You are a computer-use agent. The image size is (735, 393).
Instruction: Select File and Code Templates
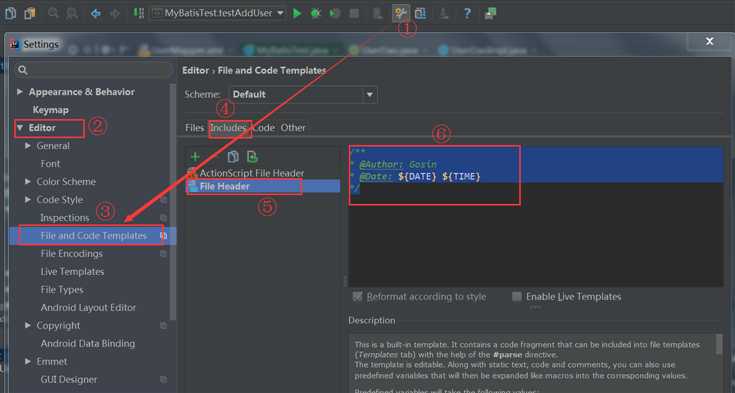point(93,235)
